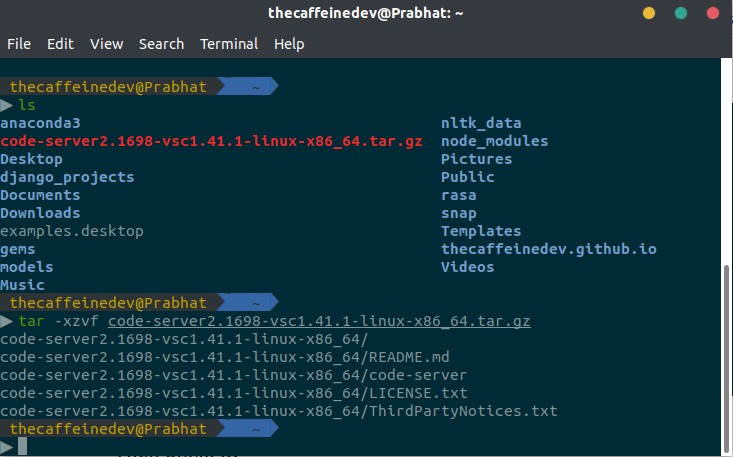Click the 'ls' command text

pos(27,105)
